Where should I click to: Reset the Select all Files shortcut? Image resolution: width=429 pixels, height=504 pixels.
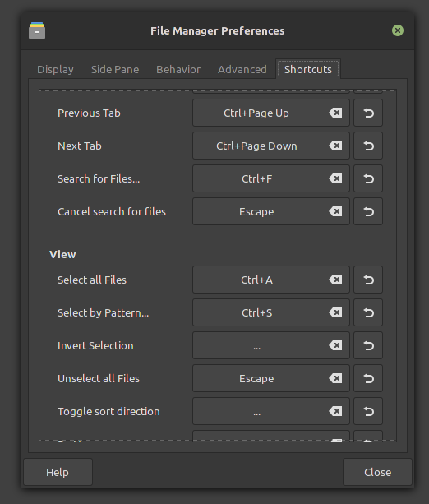(368, 280)
